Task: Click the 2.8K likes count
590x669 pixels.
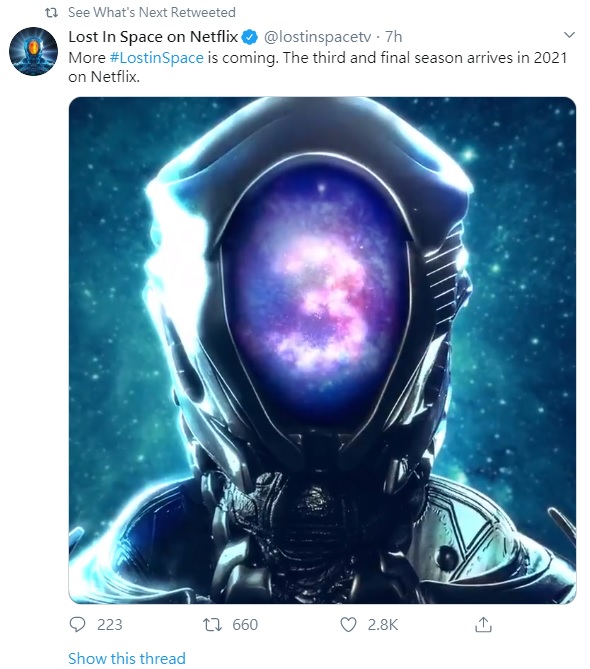Action: tap(383, 625)
